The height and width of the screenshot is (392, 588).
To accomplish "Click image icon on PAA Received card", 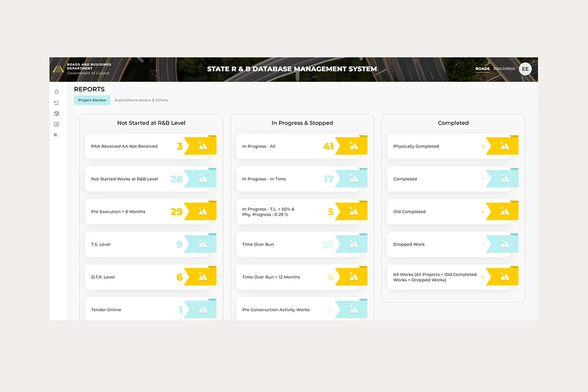I will 203,146.
